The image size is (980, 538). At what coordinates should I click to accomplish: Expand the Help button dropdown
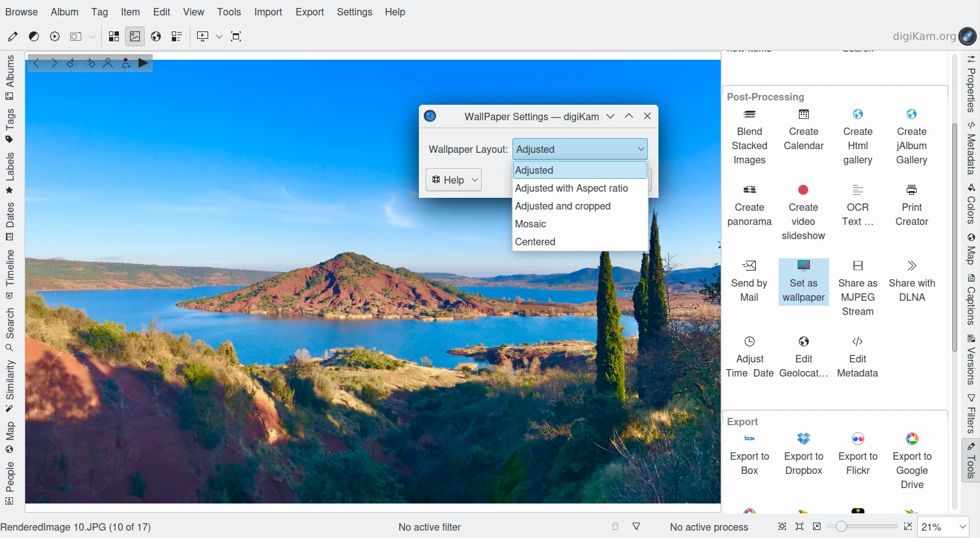(x=475, y=180)
